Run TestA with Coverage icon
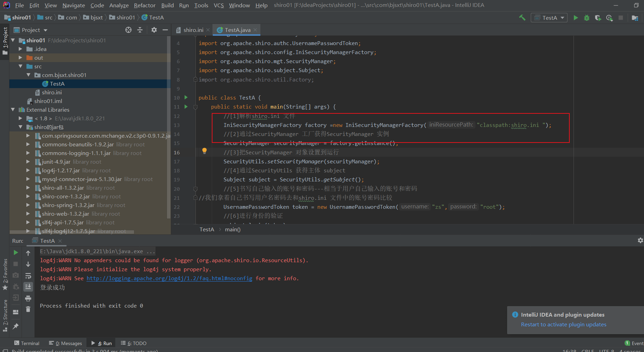The image size is (644, 352). 598,18
